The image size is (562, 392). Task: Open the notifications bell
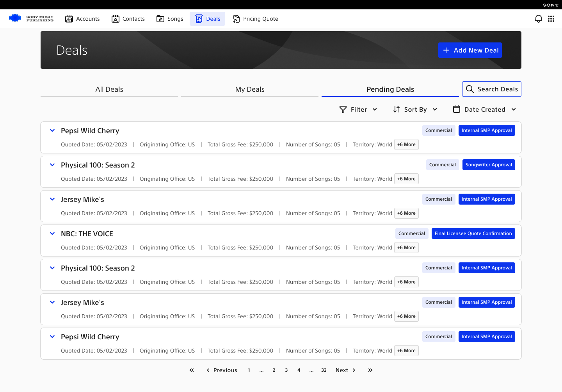click(x=539, y=19)
